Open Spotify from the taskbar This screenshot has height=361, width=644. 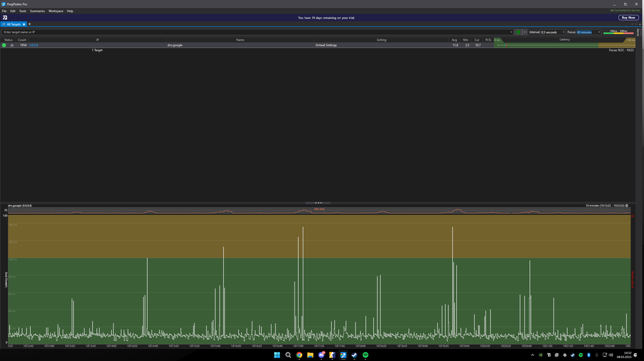pos(365,355)
